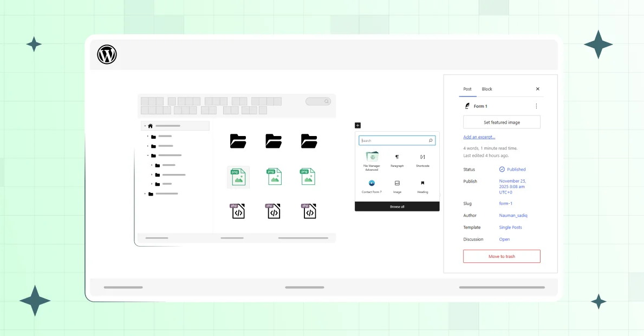The height and width of the screenshot is (336, 644).
Task: Click the Set featured image button
Action: pyautogui.click(x=502, y=122)
